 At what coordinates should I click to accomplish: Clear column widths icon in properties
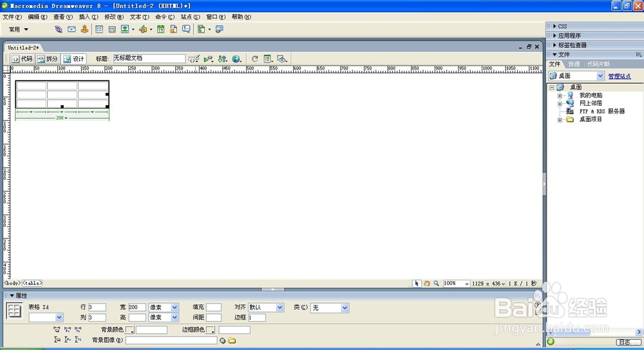[57, 329]
